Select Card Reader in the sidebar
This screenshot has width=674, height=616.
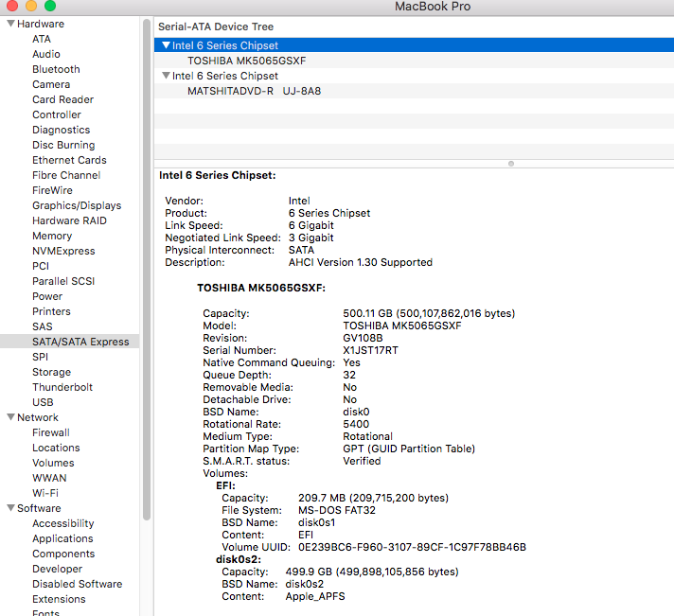pyautogui.click(x=63, y=99)
